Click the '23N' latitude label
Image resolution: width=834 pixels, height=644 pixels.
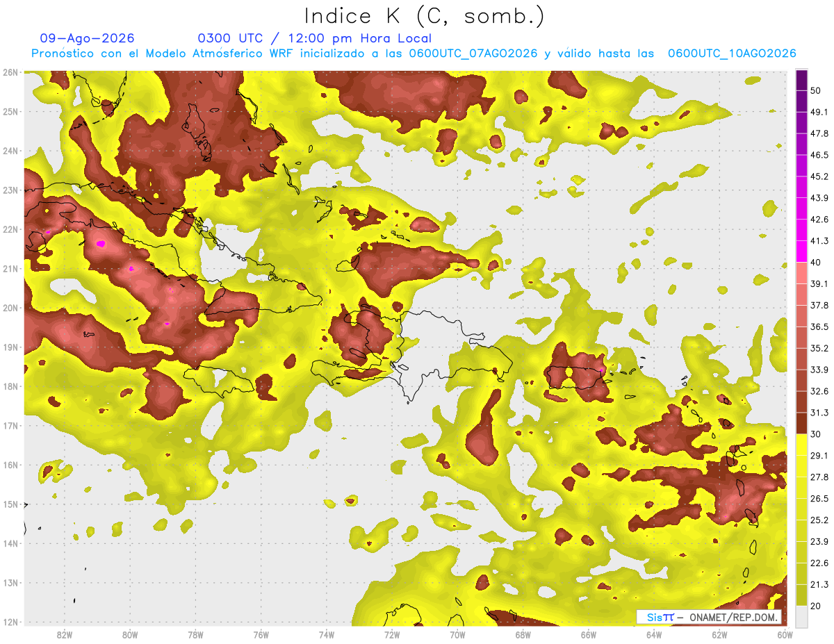(x=10, y=190)
